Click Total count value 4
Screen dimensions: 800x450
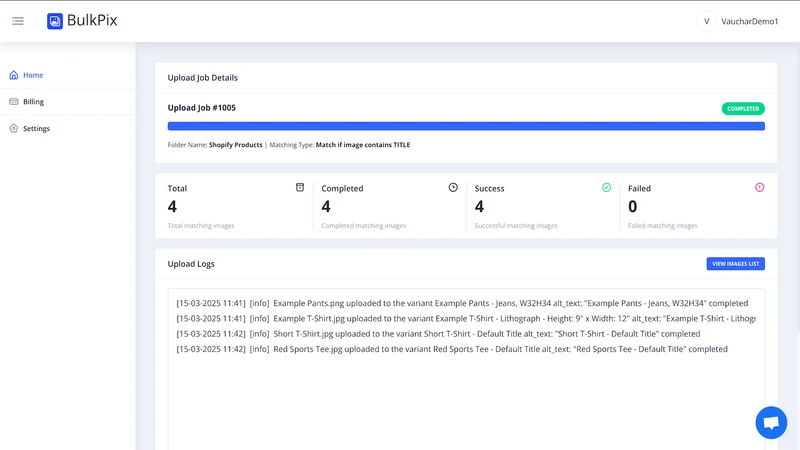[x=172, y=207]
